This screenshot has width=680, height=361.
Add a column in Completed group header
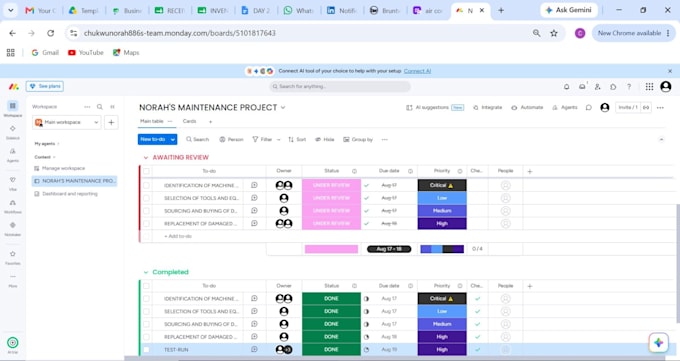[530, 286]
